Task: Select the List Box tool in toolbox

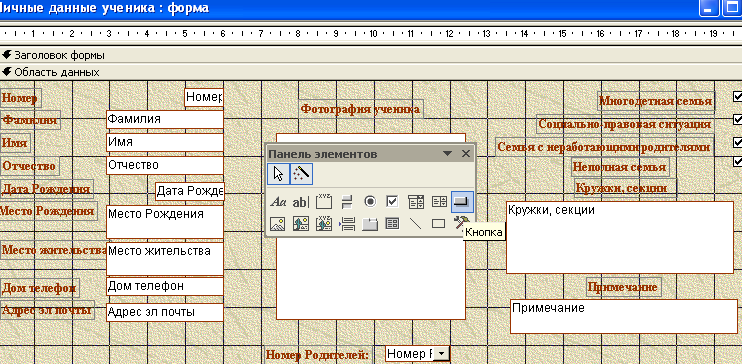Action: click(439, 202)
